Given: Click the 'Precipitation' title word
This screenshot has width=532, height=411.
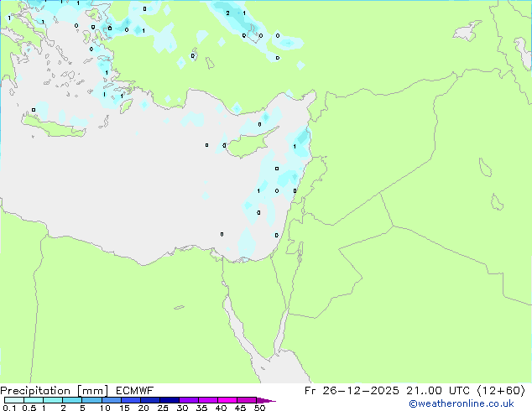Looking at the screenshot, I should coord(35,391).
